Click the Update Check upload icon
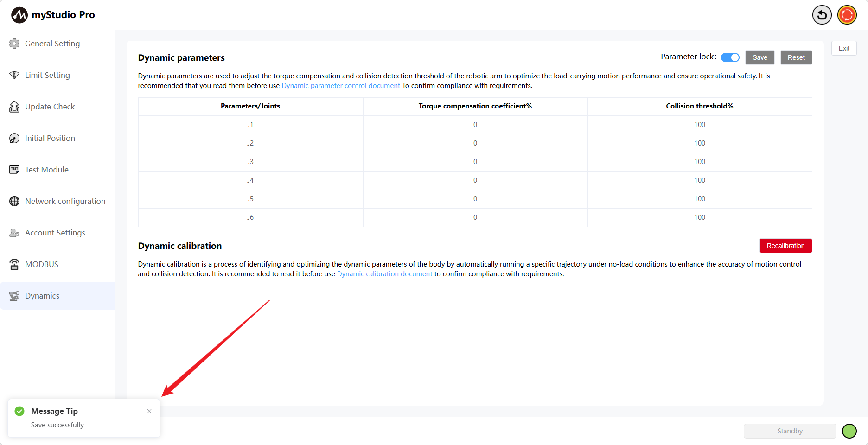The image size is (868, 445). (x=14, y=107)
